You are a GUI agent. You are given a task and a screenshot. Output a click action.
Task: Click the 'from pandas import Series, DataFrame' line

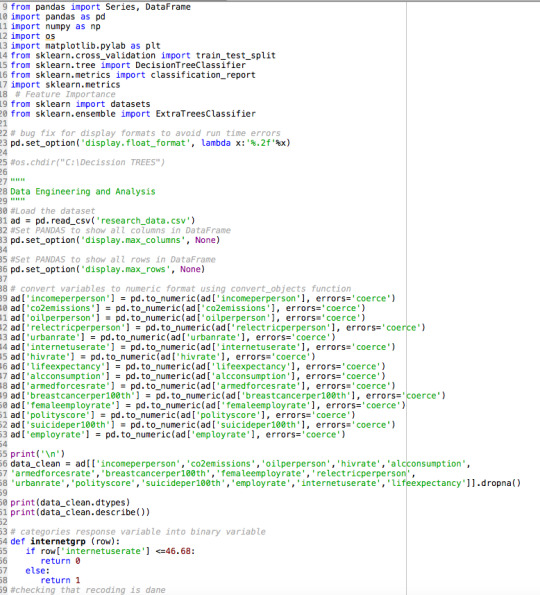[101, 7]
